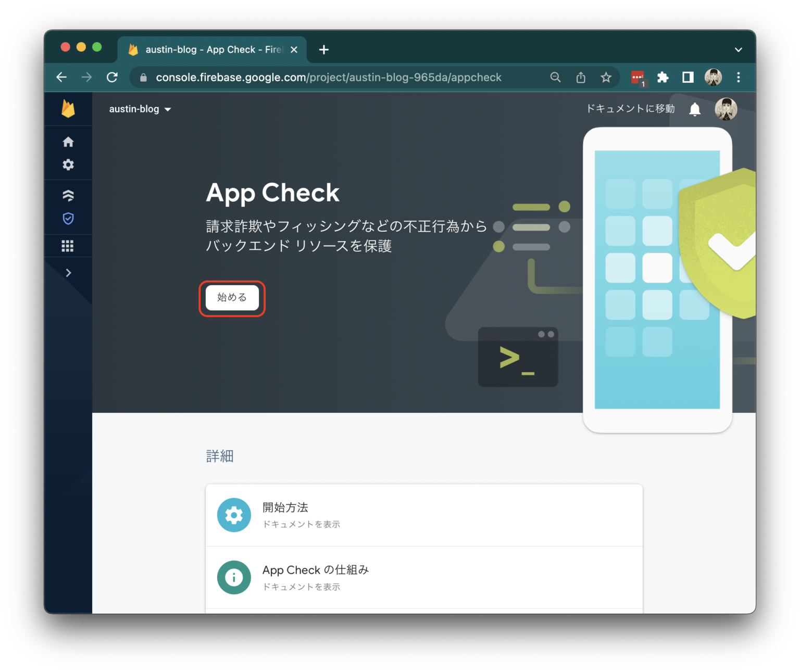800x672 pixels.
Task: Toggle Chrome side panel icon
Action: tap(688, 78)
